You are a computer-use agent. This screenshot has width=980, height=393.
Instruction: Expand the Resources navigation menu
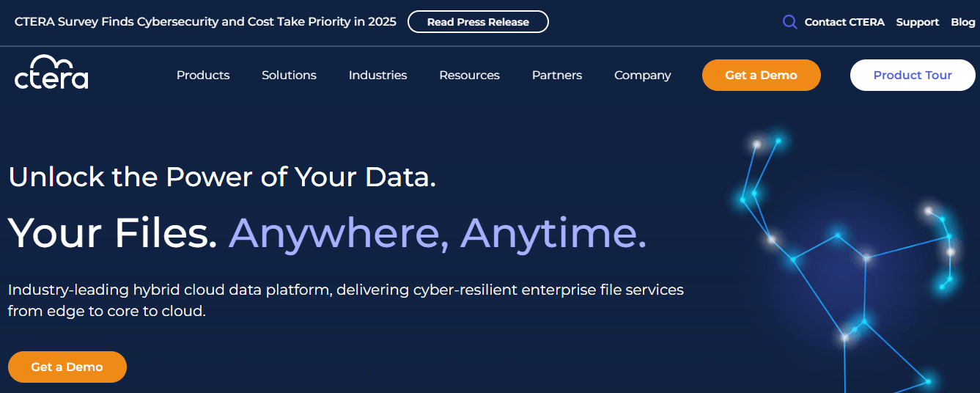click(x=469, y=75)
